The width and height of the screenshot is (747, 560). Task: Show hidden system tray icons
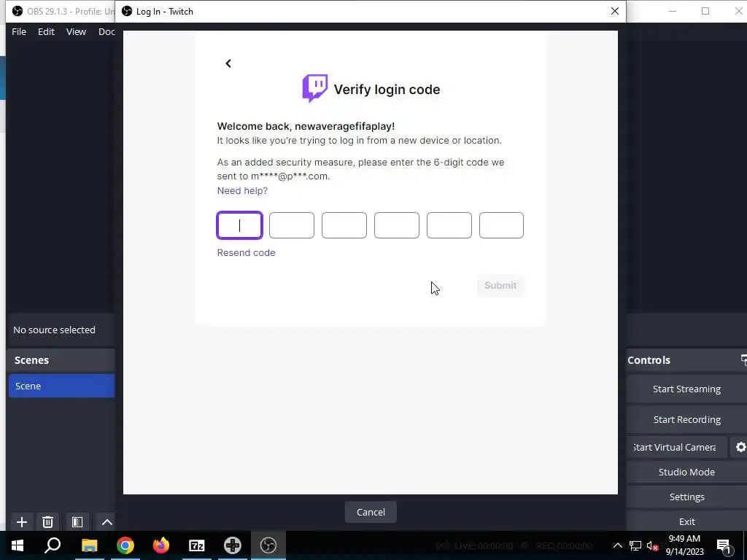coord(617,545)
